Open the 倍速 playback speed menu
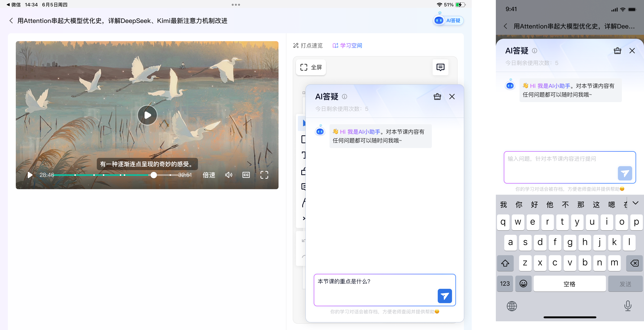 (x=209, y=175)
